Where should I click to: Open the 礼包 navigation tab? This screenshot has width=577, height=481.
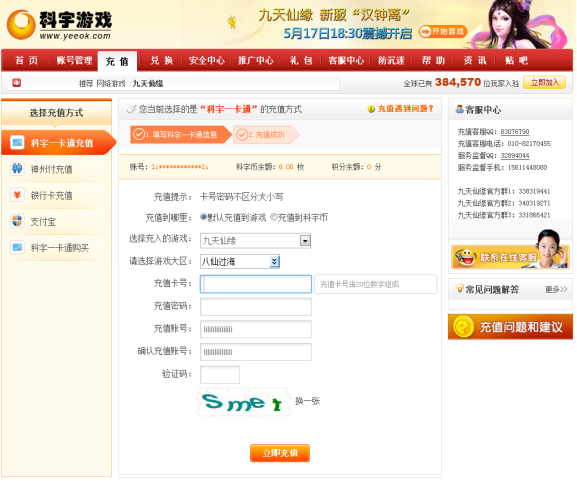tap(301, 60)
